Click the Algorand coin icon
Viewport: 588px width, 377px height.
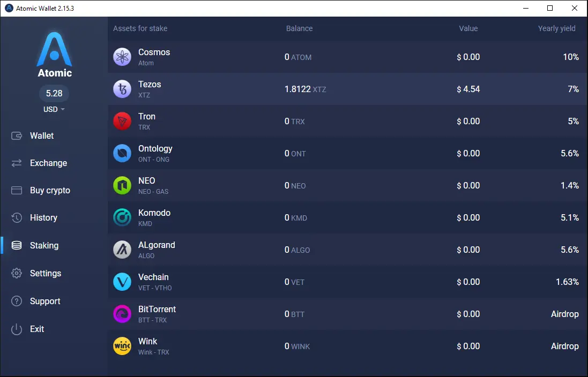tap(122, 250)
